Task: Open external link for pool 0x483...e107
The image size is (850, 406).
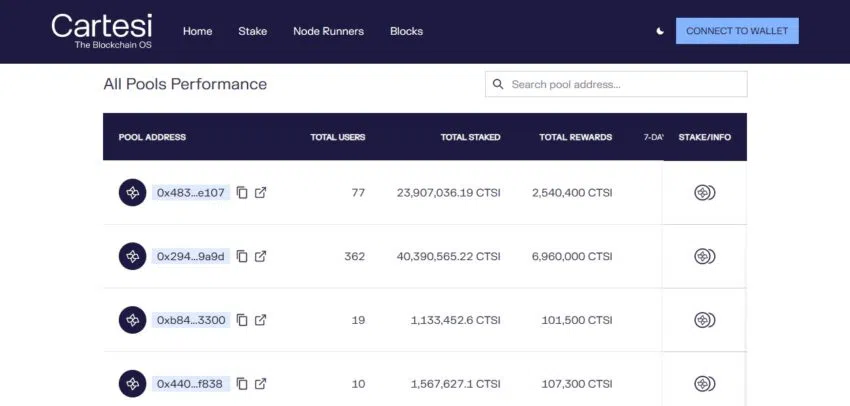Action: point(261,193)
